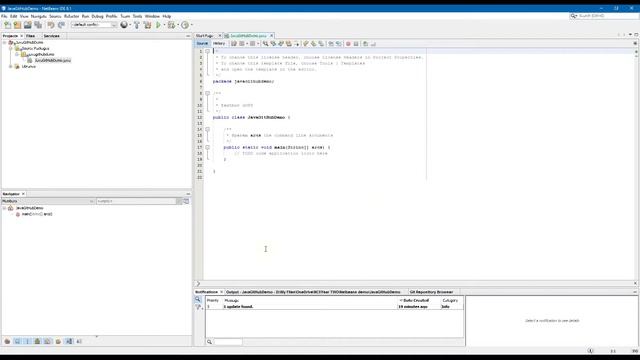This screenshot has width=640, height=360.
Task: Toggle bookmark in the editor toolbar
Action: (x=321, y=44)
